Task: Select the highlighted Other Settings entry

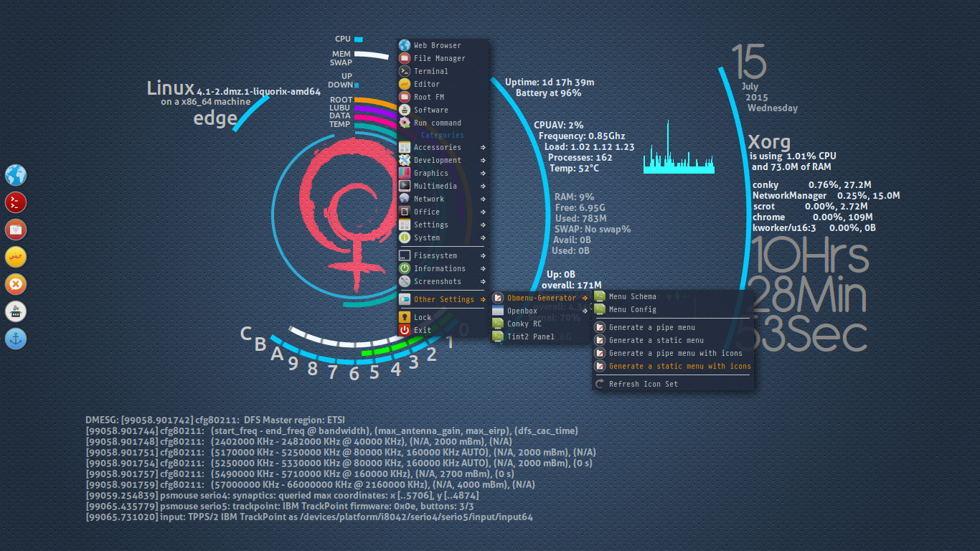Action: coord(443,299)
